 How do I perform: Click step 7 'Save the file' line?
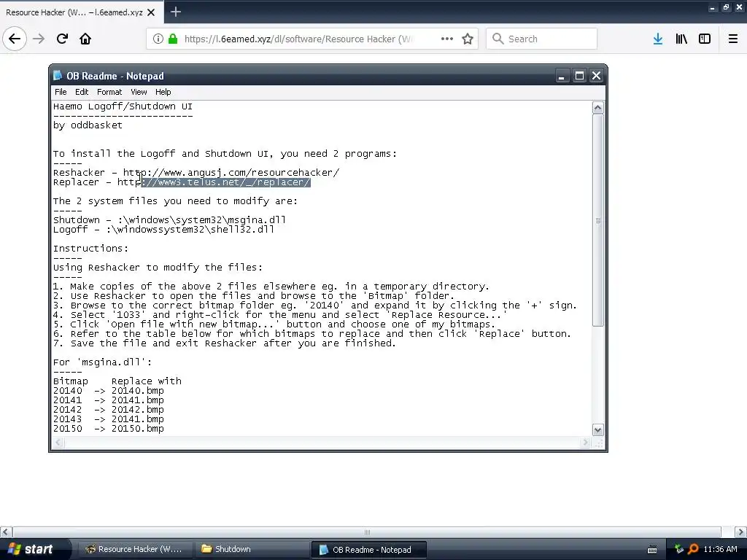pyautogui.click(x=225, y=343)
